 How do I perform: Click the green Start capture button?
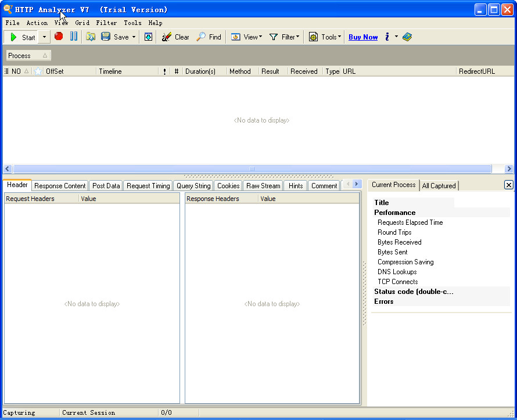pos(21,37)
